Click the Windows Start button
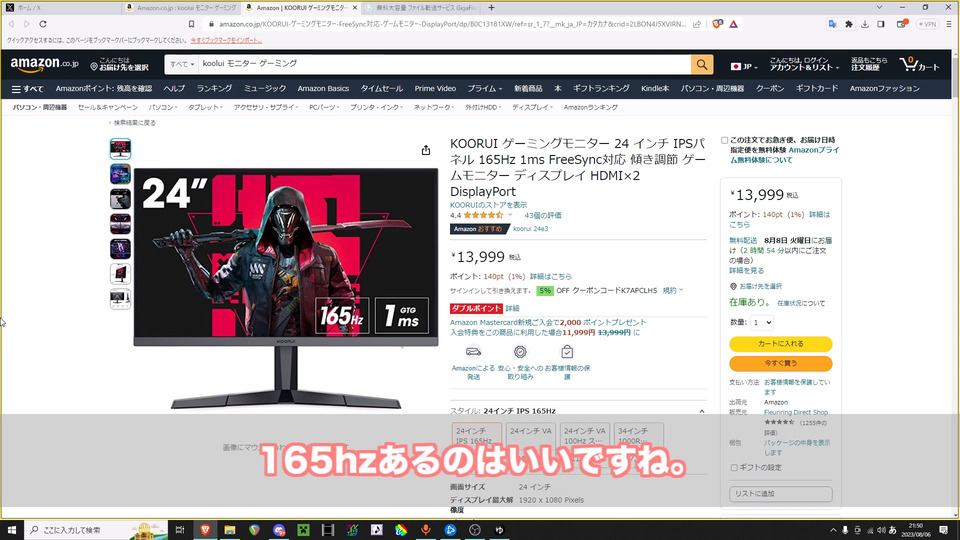The image size is (960, 540). (12, 530)
